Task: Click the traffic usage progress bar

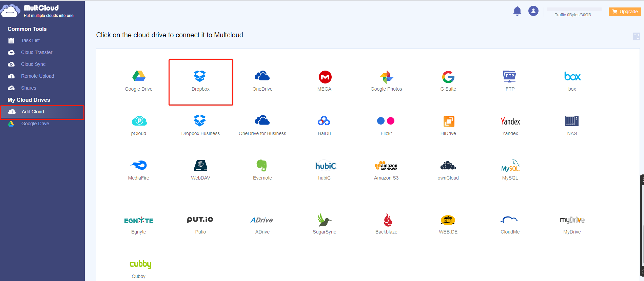Action: pos(574,9)
